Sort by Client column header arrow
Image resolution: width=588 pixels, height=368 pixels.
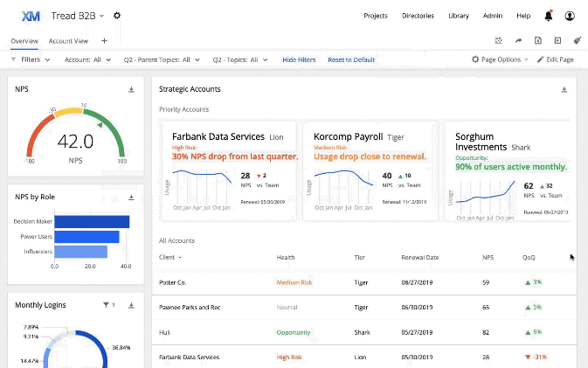[180, 257]
